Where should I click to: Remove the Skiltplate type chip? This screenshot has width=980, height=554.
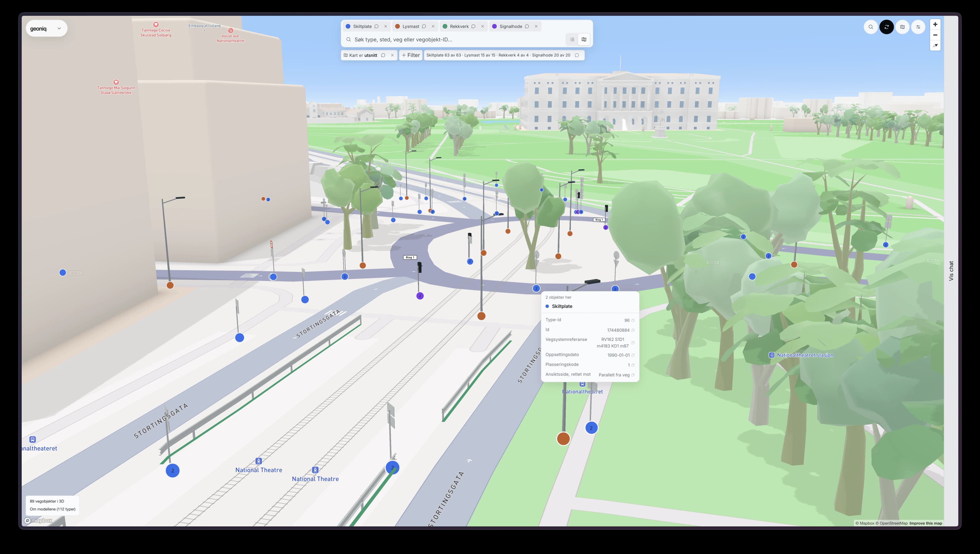tap(385, 26)
